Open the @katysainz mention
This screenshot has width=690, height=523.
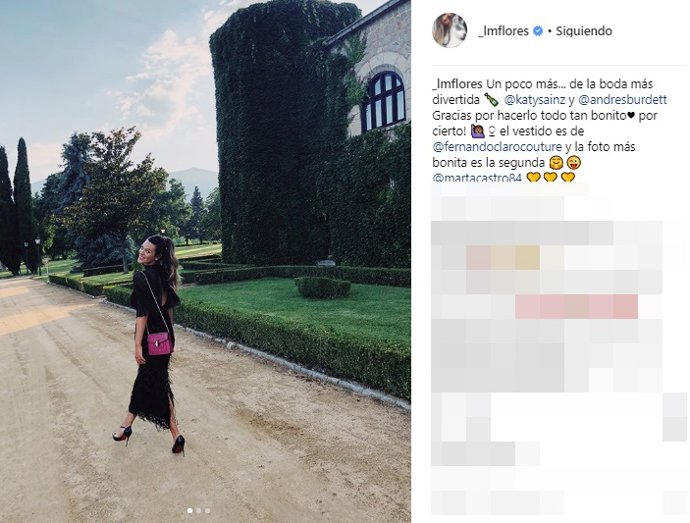coord(534,100)
